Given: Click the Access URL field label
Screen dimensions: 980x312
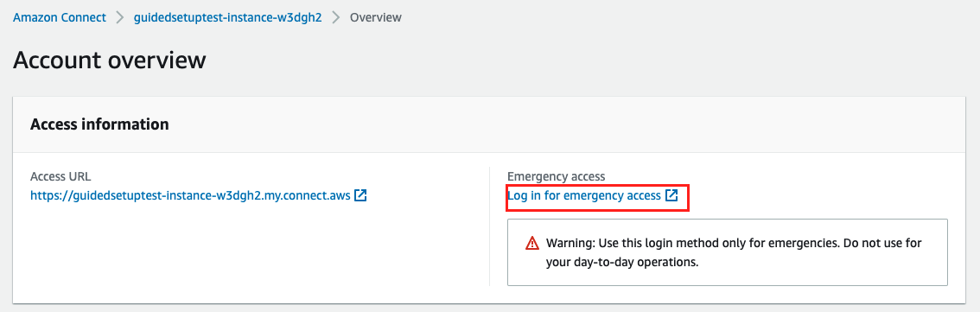Looking at the screenshot, I should pos(60,177).
